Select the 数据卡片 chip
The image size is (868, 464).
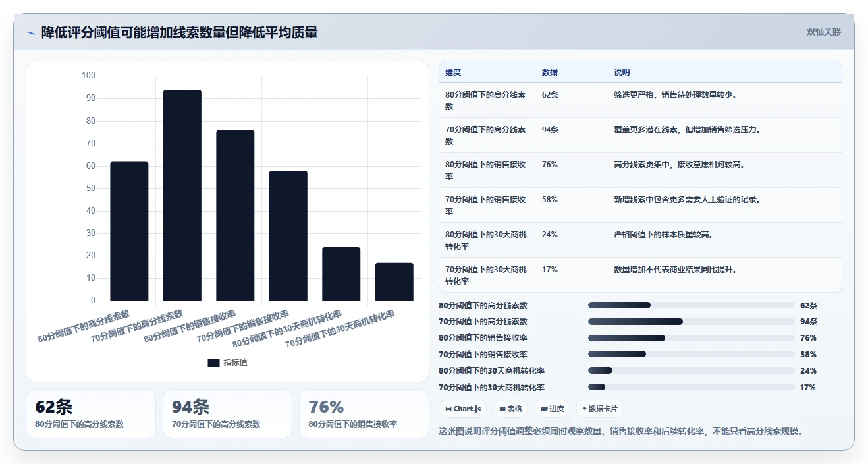[599, 409]
